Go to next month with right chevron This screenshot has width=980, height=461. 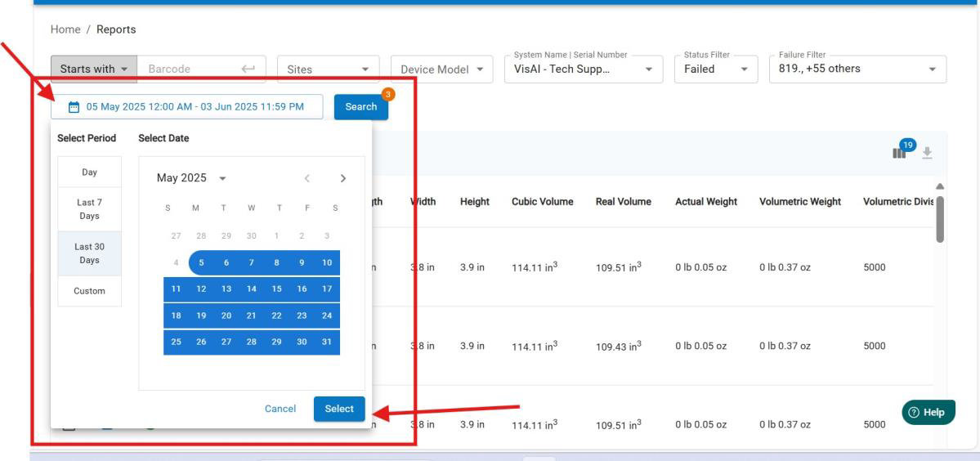pyautogui.click(x=342, y=179)
